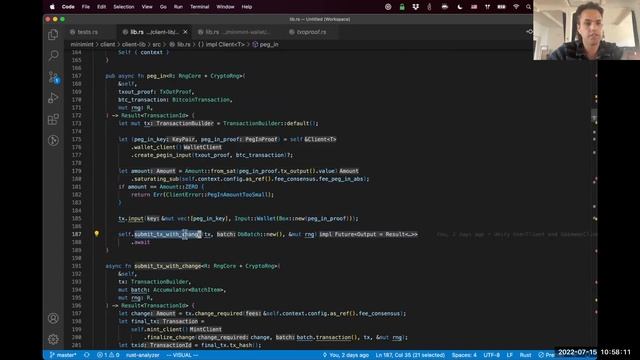
Task: Click LF end-of-line selector
Action: pos(510,355)
